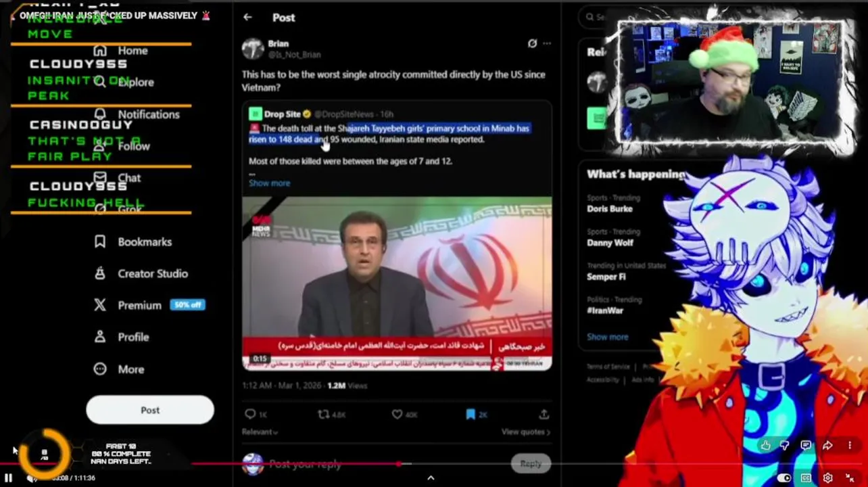Image resolution: width=868 pixels, height=487 pixels.
Task: Mute the video volume
Action: 31,478
